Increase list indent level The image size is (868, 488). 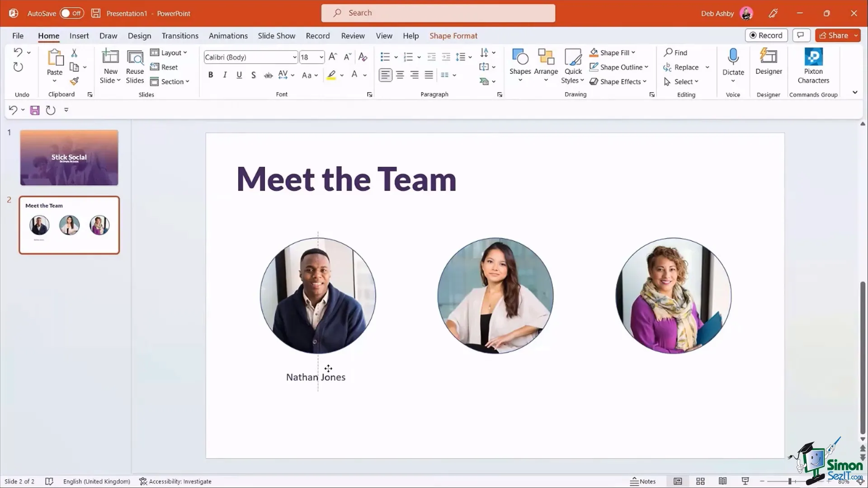click(446, 57)
